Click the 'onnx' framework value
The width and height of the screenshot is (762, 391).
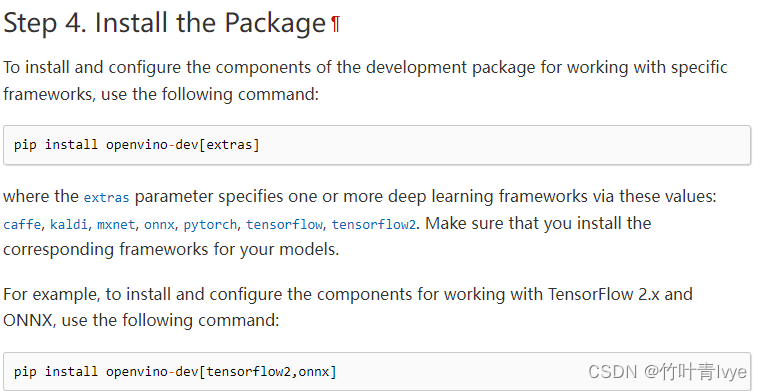(x=159, y=225)
